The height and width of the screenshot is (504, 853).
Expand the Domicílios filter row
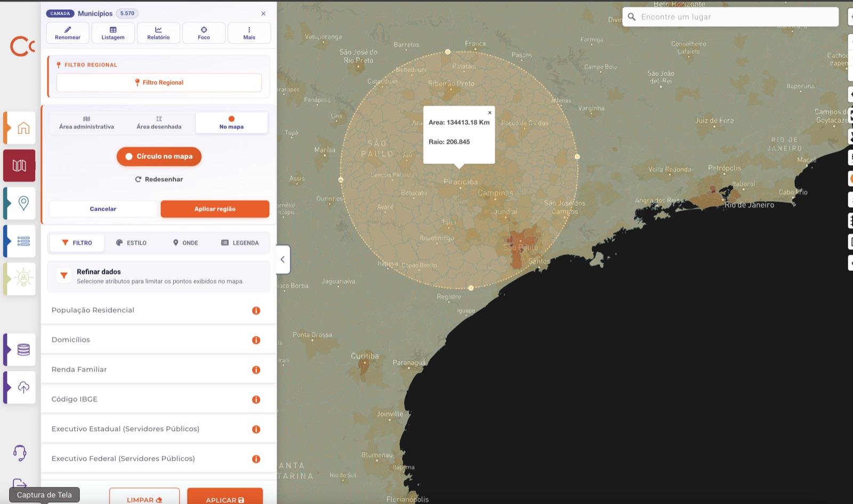point(158,340)
